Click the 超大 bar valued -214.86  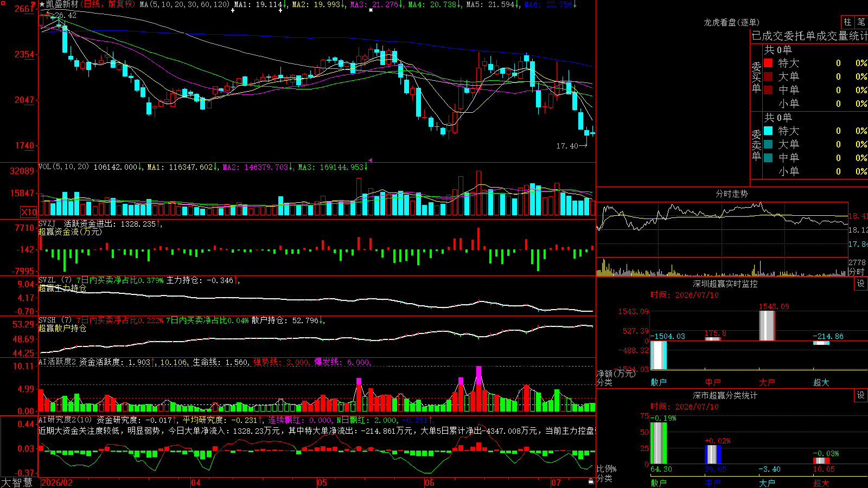[x=821, y=343]
